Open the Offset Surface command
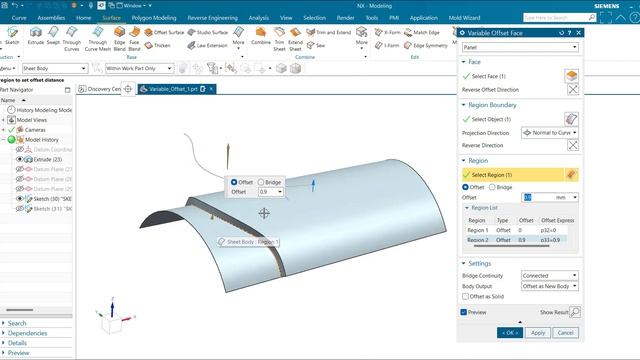Screen dimensions: 640x360 coord(164,32)
